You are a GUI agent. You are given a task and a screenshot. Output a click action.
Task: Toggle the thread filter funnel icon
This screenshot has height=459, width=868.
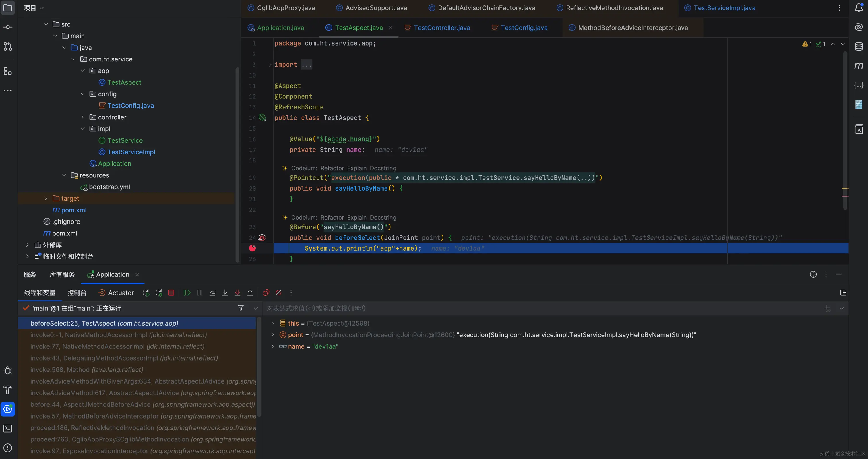[x=241, y=308]
